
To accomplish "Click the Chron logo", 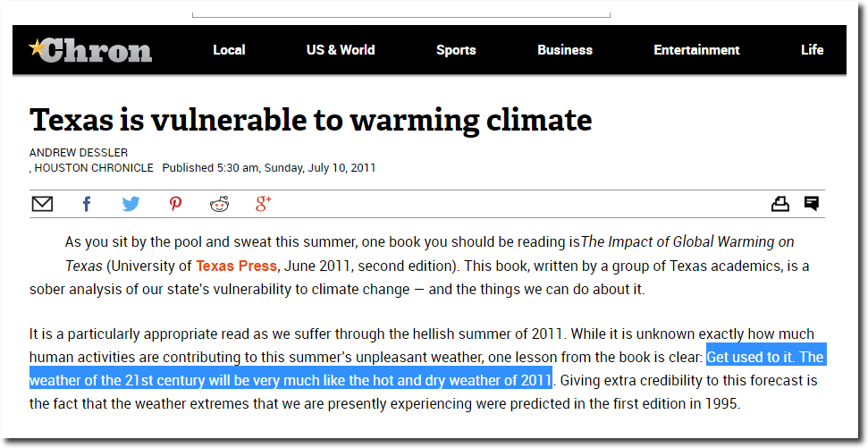I will 90,50.
